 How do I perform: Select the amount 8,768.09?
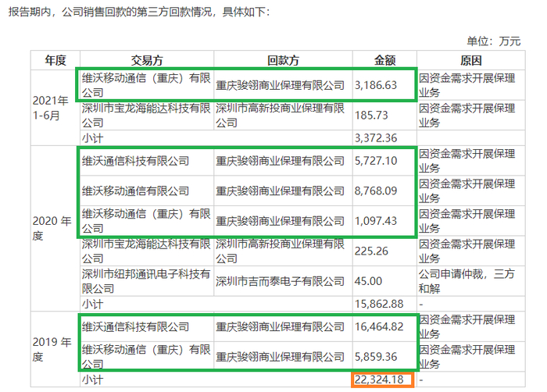tap(376, 191)
